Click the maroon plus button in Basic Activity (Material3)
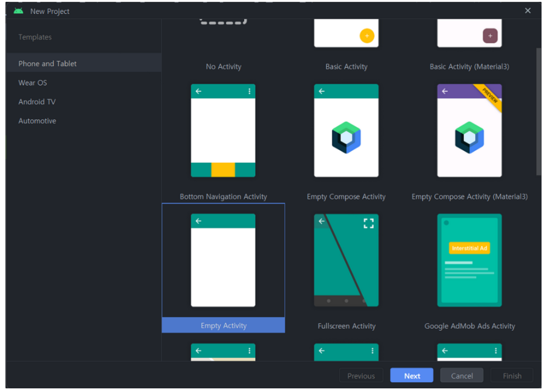The height and width of the screenshot is (392, 547). 490,36
